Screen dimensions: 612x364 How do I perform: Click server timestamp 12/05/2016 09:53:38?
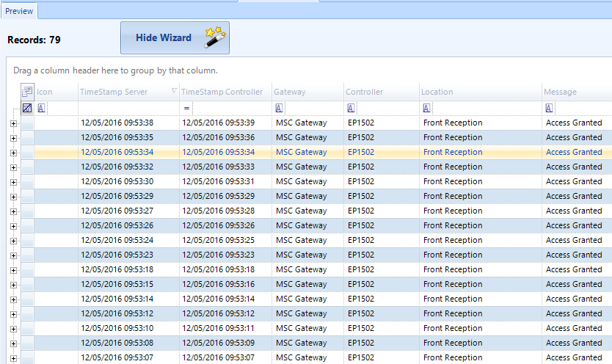point(117,123)
